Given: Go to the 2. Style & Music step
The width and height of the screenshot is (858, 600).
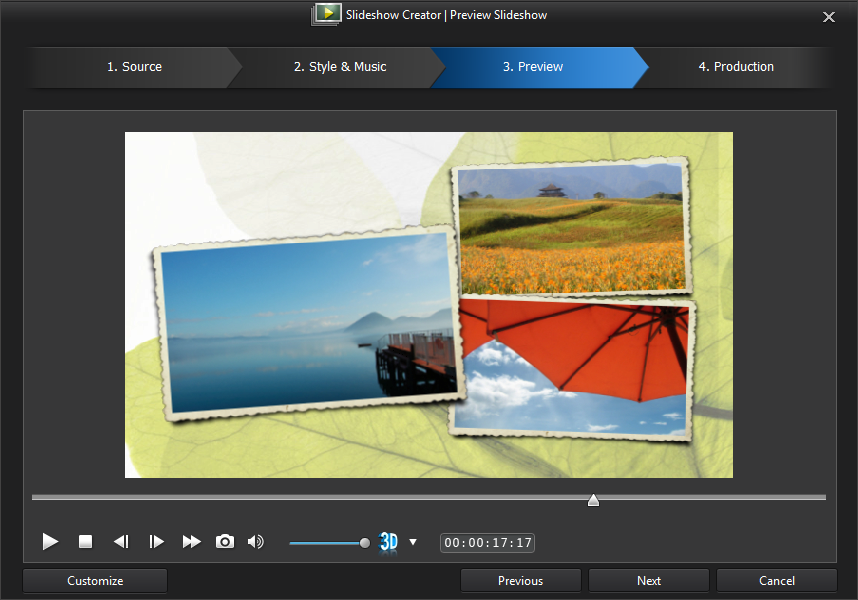Looking at the screenshot, I should 340,67.
